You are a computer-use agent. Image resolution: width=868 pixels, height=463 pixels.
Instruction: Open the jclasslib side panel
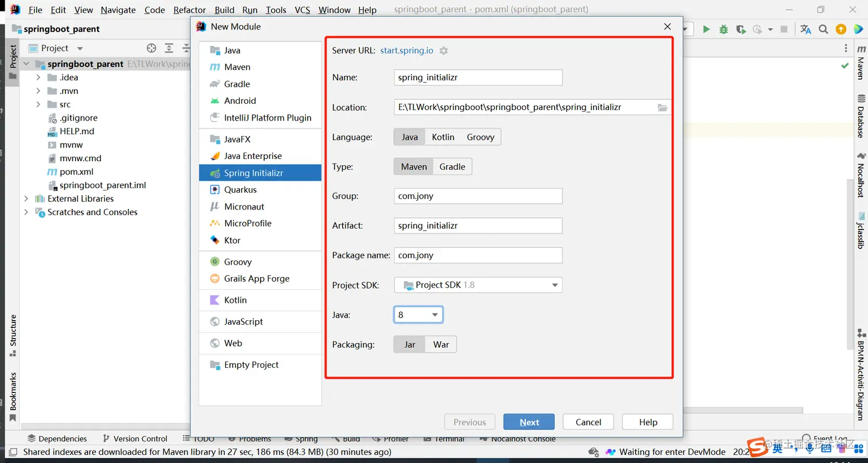(x=860, y=230)
